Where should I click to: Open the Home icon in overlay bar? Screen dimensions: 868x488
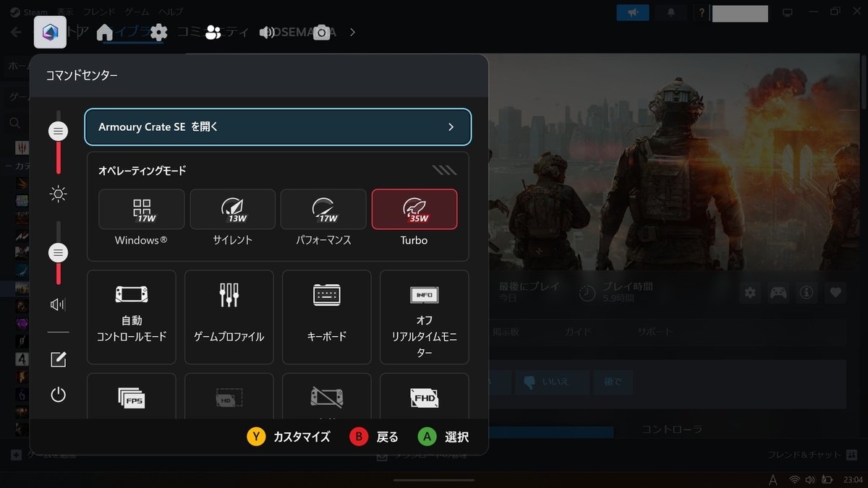[x=104, y=32]
